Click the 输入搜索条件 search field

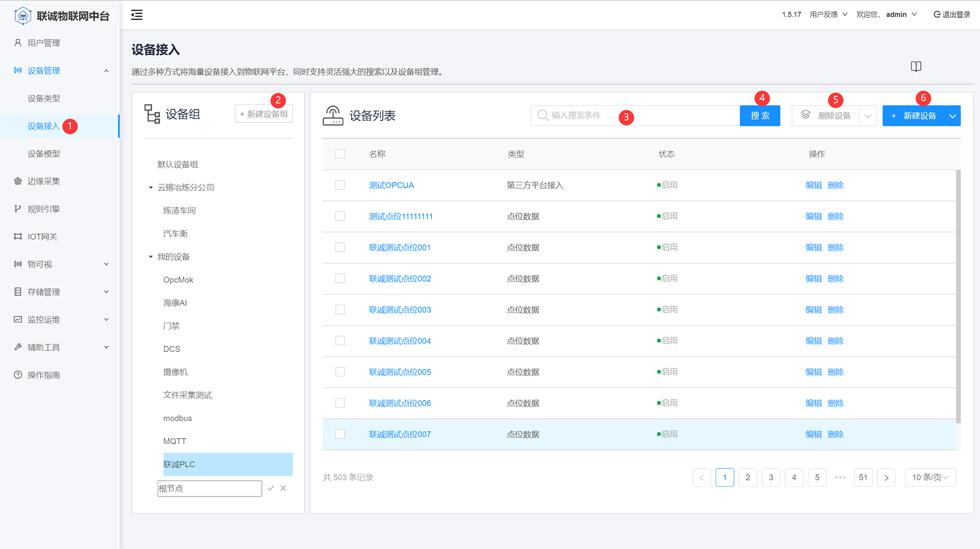tap(635, 116)
